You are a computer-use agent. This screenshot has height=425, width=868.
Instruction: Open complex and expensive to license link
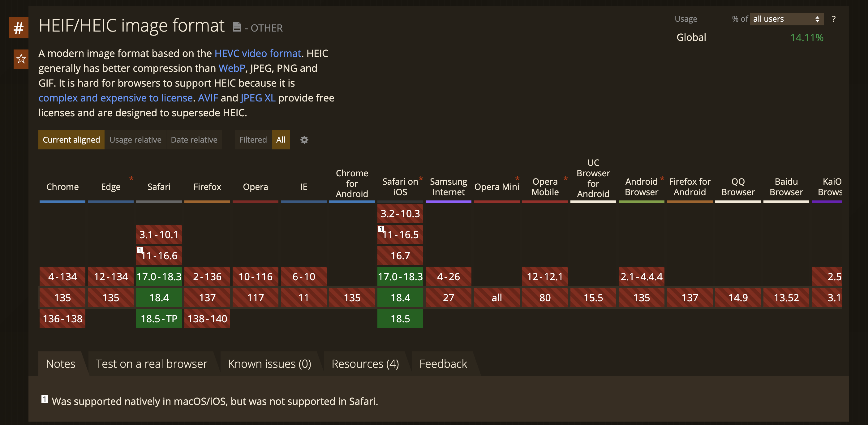point(116,98)
